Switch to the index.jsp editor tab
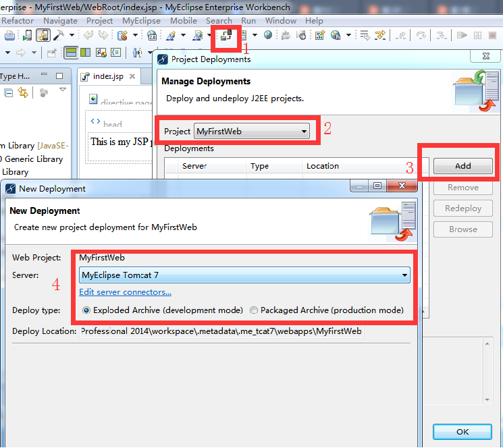 pyautogui.click(x=108, y=76)
